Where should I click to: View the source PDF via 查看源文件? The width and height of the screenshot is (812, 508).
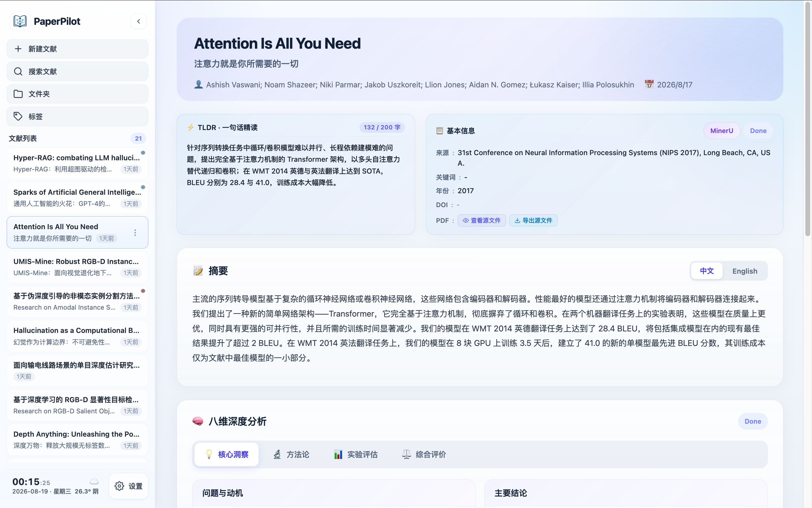482,220
